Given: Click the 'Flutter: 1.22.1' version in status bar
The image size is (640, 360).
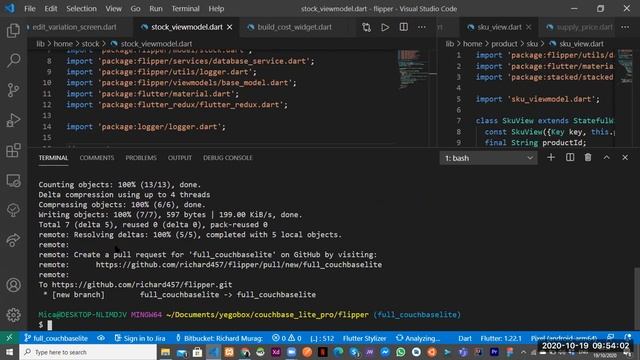Looking at the screenshot, I should coord(501,338).
